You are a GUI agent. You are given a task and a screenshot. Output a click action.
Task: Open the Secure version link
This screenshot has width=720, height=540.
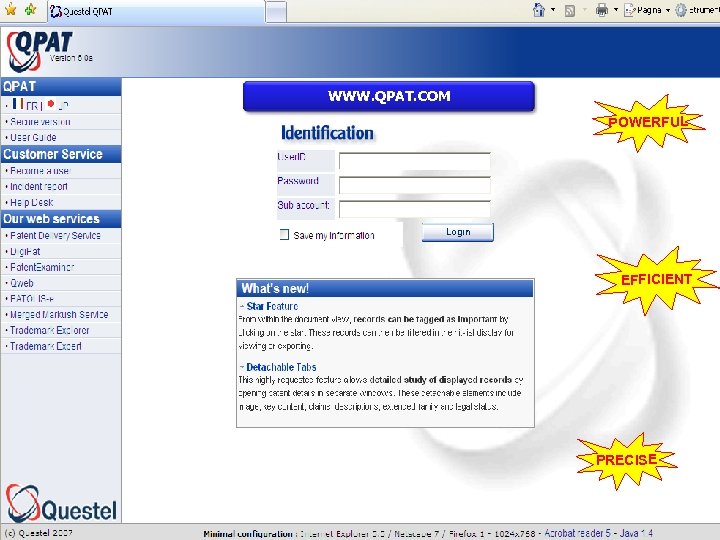(x=40, y=122)
